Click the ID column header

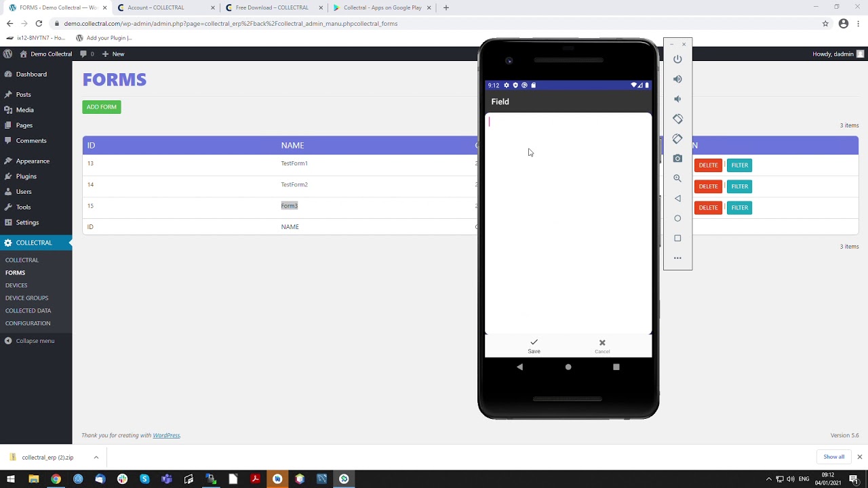91,145
